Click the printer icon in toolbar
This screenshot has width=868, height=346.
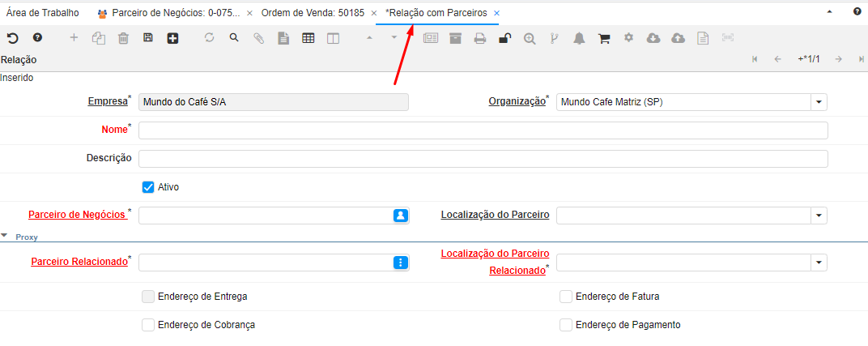[480, 38]
